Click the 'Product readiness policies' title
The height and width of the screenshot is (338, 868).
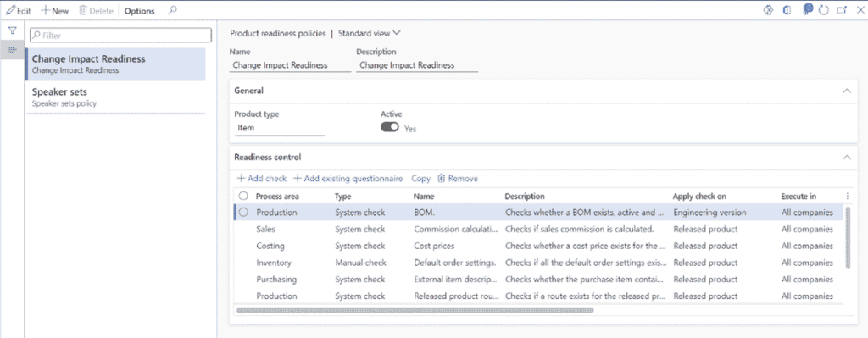tap(278, 33)
